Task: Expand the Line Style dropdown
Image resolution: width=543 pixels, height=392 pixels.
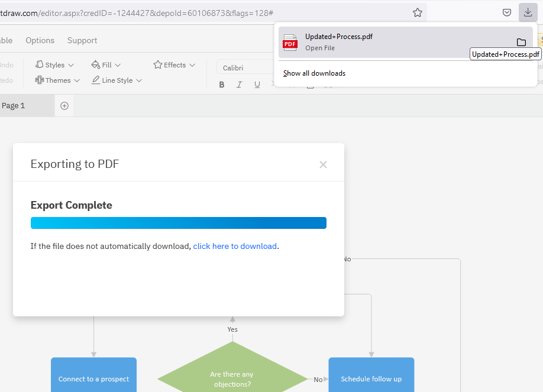Action: [117, 80]
